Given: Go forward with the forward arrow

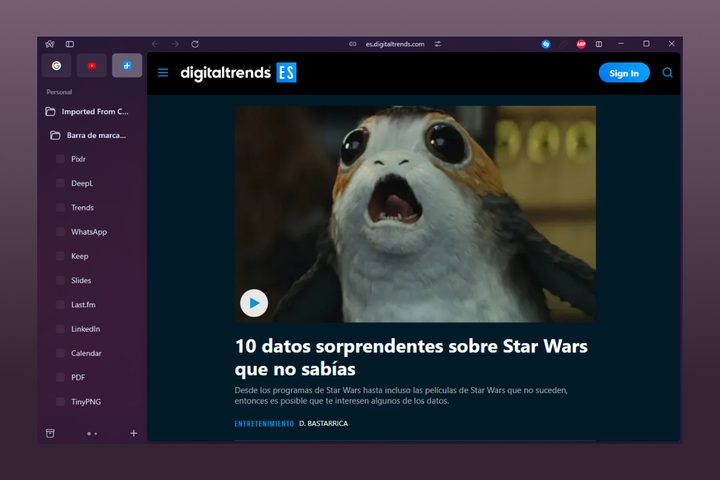Looking at the screenshot, I should click(175, 44).
